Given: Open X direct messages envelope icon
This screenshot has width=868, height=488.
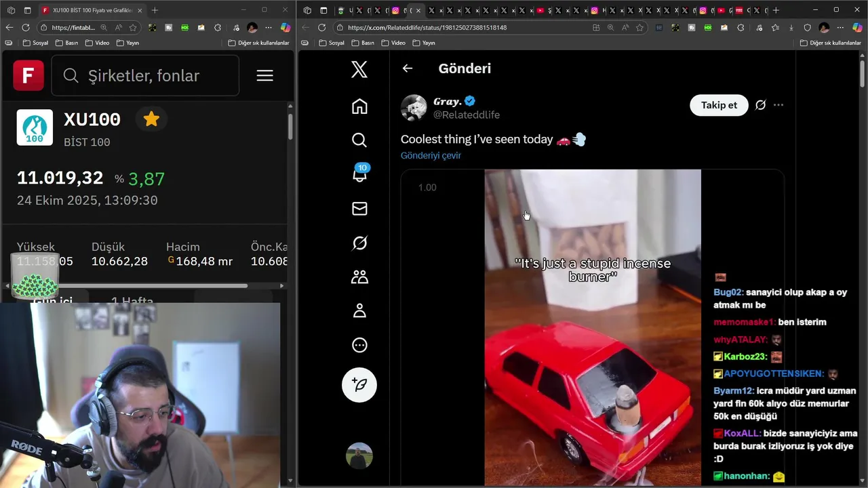Looking at the screenshot, I should [x=359, y=209].
